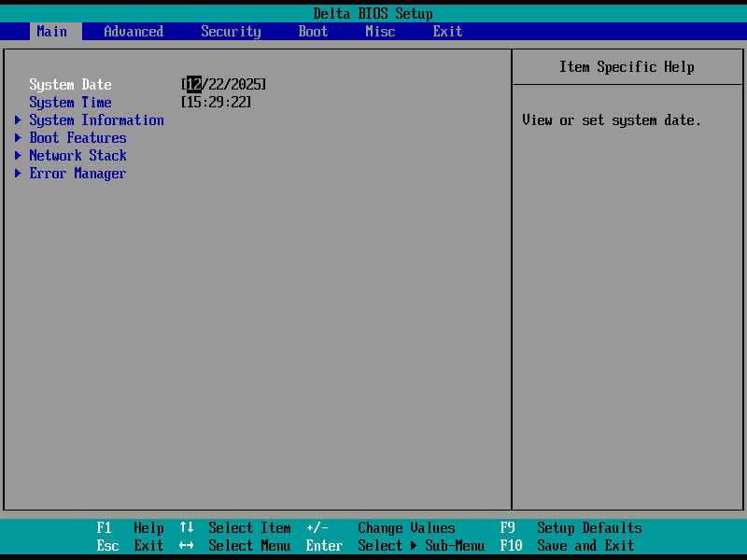Go to the Misc tab
This screenshot has width=747, height=560.
click(x=380, y=32)
